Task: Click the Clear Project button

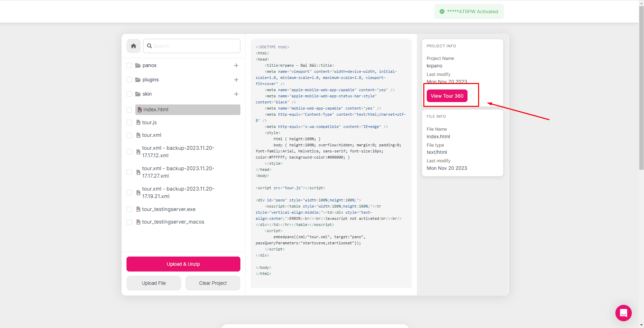Action: (213, 283)
